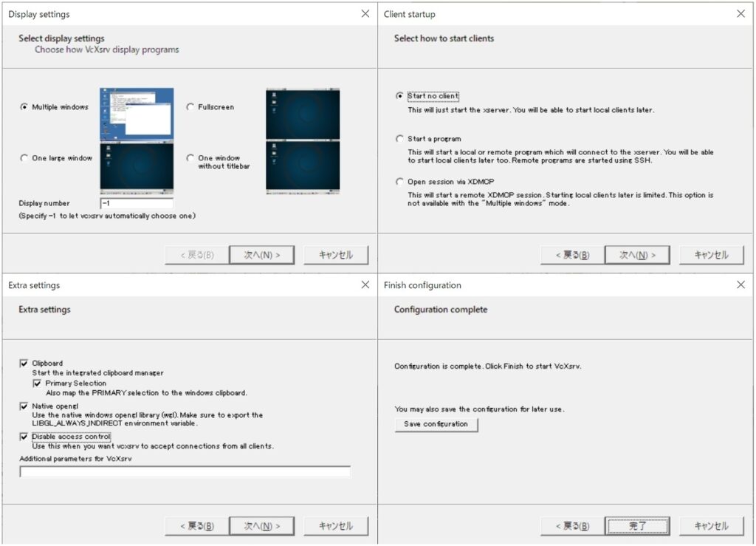Click 戻る(B) in Extra settings dialog
Screen dimensions: 756x546
click(197, 526)
